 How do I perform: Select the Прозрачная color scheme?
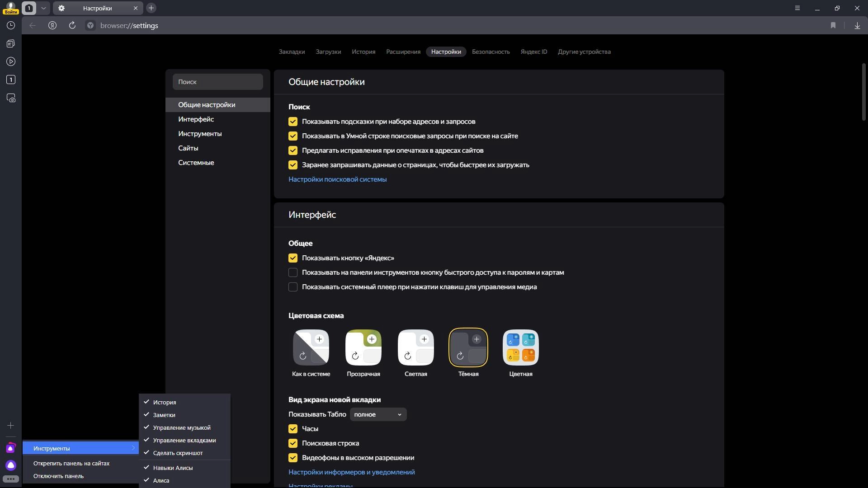pos(363,347)
